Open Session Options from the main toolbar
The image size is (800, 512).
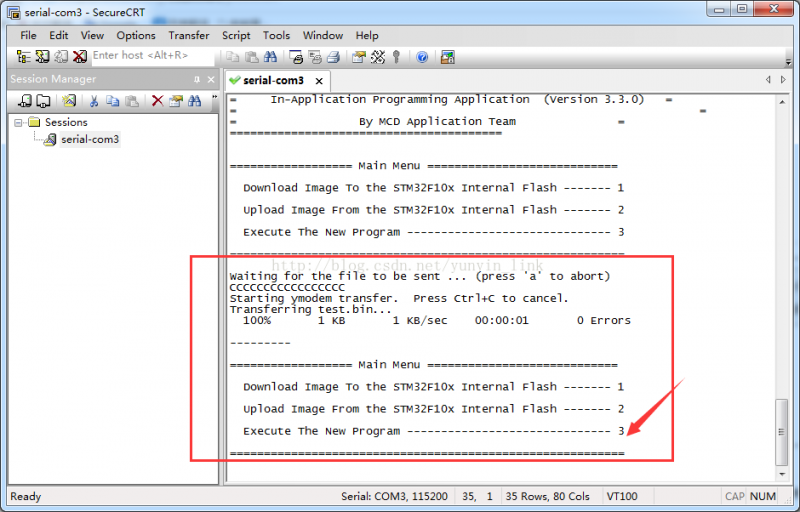click(x=359, y=57)
